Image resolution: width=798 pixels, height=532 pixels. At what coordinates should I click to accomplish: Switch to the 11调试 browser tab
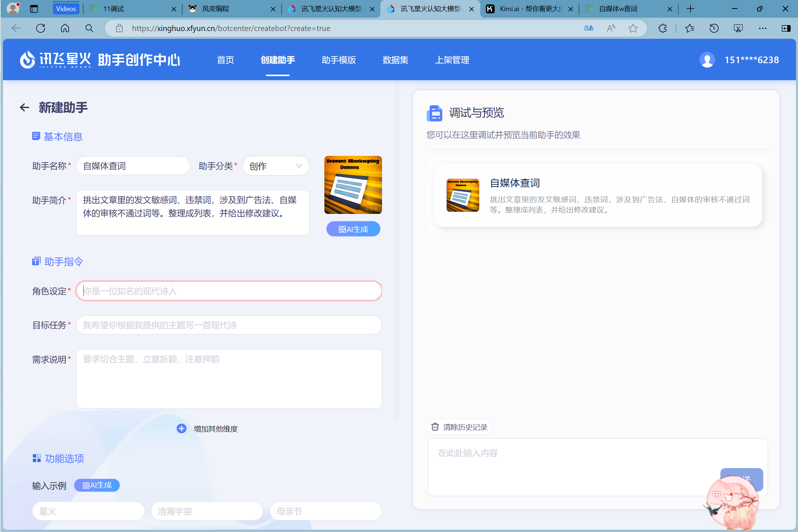pos(132,9)
